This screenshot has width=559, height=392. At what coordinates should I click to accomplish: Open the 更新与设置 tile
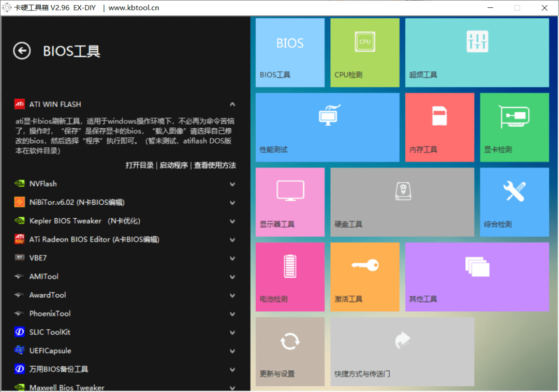tap(290, 352)
